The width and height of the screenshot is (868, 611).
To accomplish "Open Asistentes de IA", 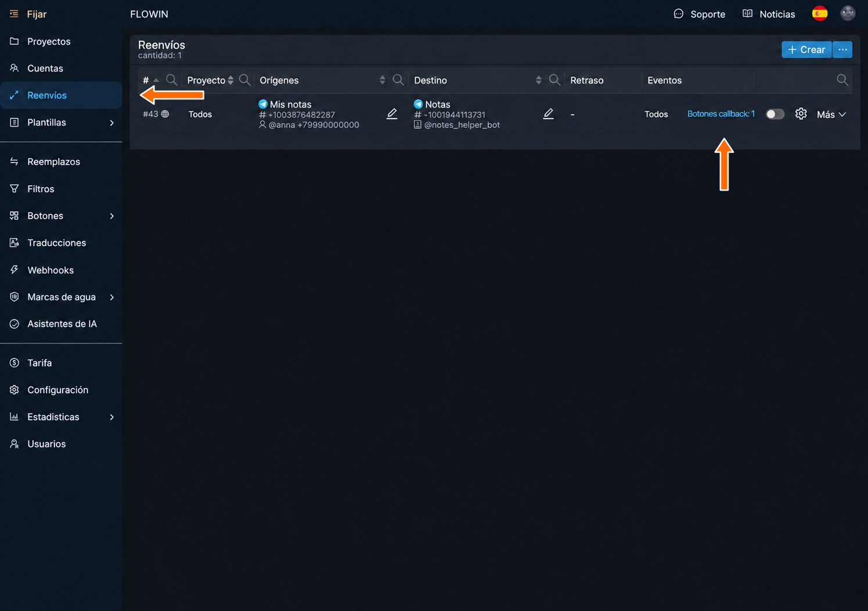I will pyautogui.click(x=61, y=324).
